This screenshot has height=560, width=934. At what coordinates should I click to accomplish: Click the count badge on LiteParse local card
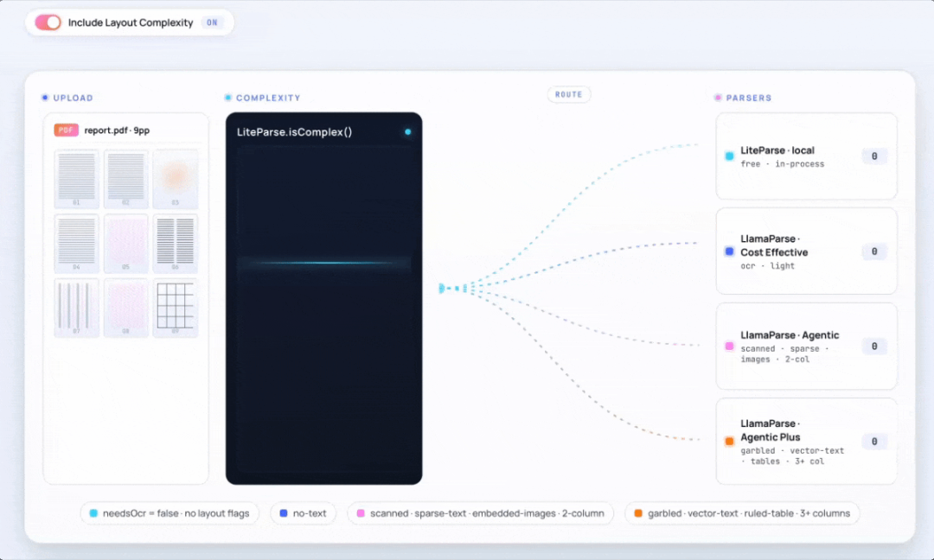click(874, 156)
